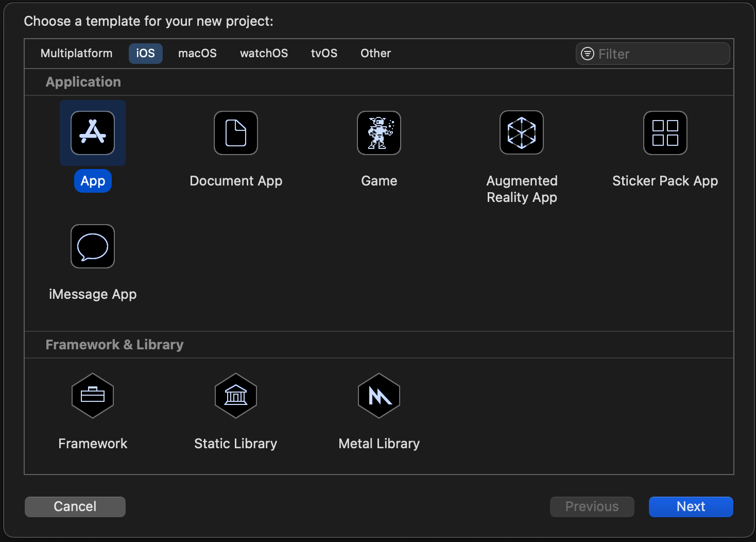
Task: Cancel the project creation
Action: [x=75, y=506]
